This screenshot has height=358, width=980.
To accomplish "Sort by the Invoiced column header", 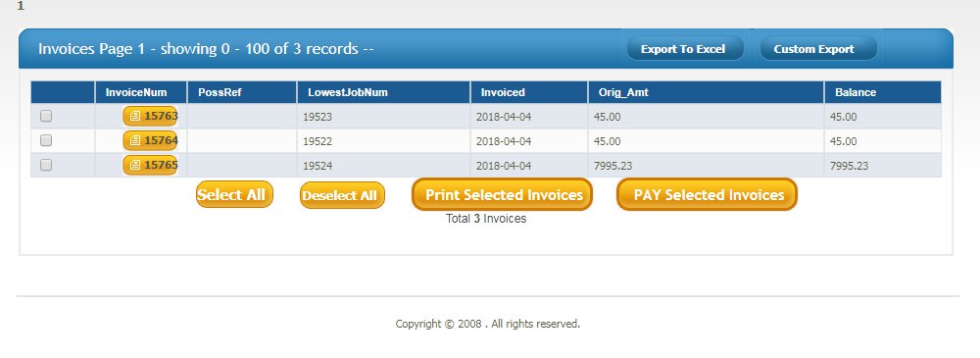I will click(x=529, y=92).
